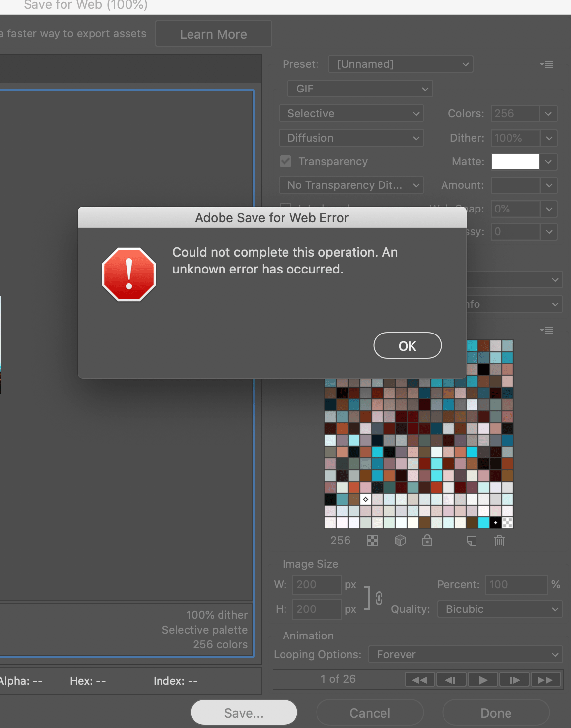
Task: Toggle the image size constrain link
Action: coord(379,598)
